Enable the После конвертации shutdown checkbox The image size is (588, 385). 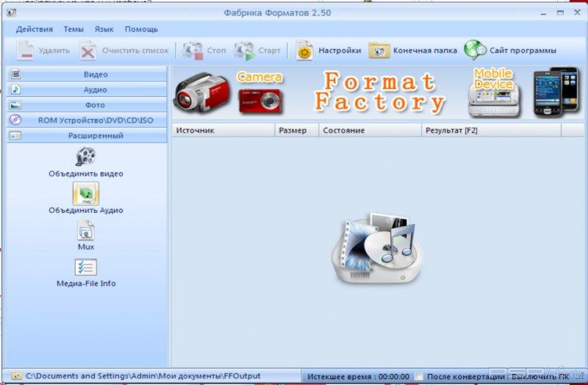[x=419, y=376]
